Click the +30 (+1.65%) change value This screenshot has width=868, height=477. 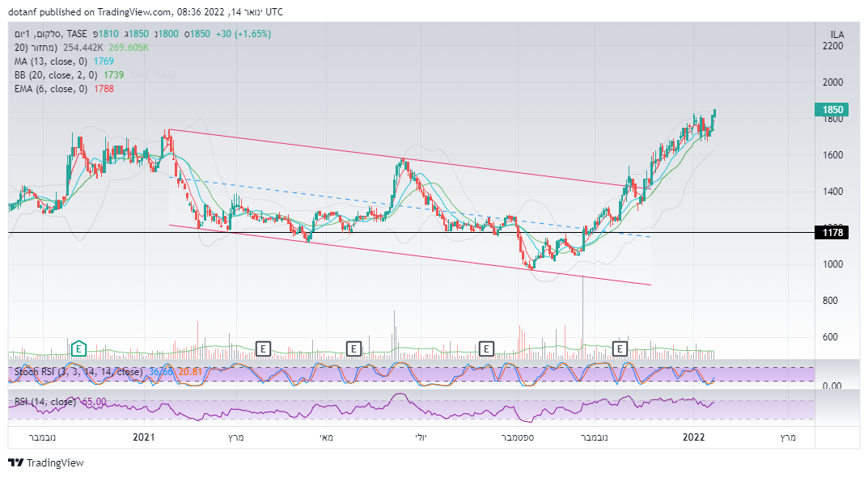pos(243,34)
